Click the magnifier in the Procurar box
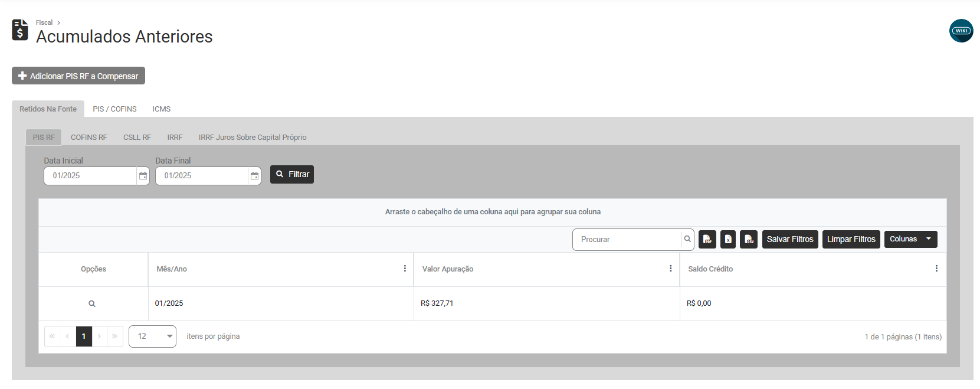This screenshot has width=980, height=389. coord(687,239)
